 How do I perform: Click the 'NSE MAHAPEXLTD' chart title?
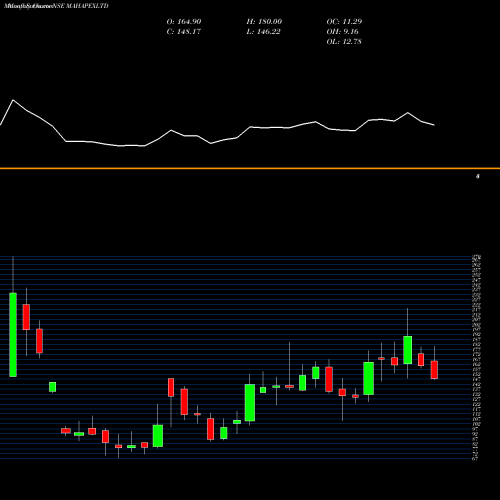80,6
